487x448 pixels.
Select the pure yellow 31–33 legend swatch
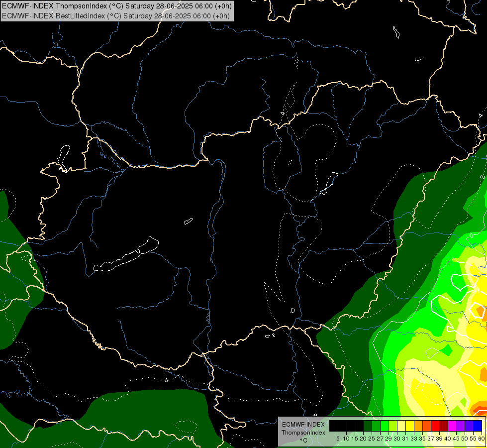click(410, 426)
